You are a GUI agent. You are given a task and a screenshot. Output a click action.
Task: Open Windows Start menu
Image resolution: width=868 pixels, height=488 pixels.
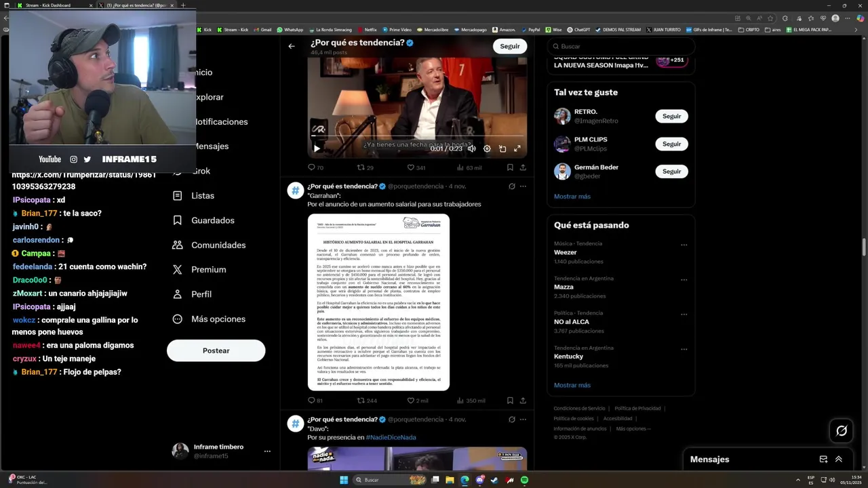(344, 480)
